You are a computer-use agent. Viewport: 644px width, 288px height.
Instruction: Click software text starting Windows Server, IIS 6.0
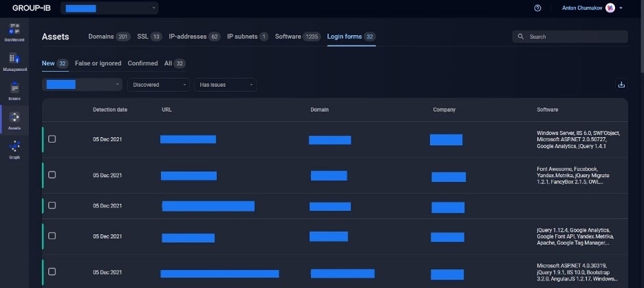coord(578,139)
